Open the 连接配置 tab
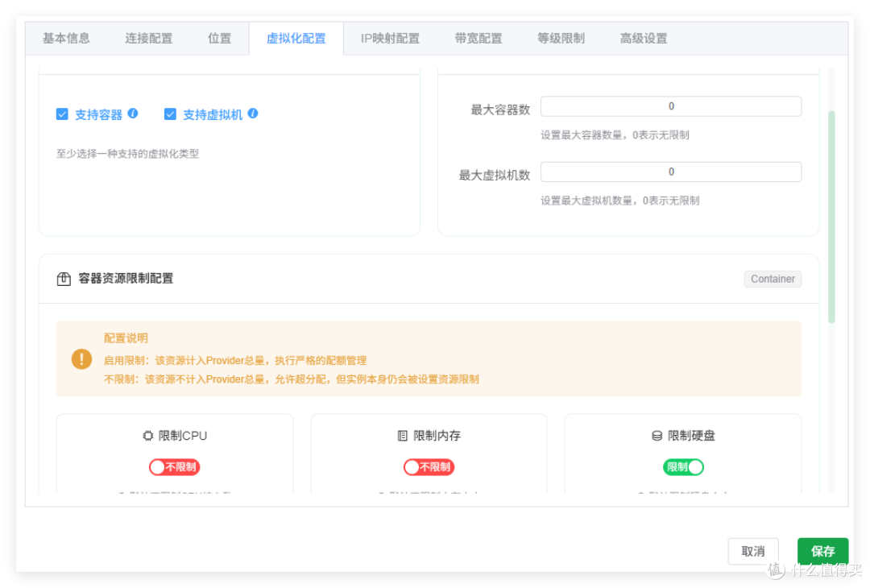870x588 pixels. pos(149,39)
